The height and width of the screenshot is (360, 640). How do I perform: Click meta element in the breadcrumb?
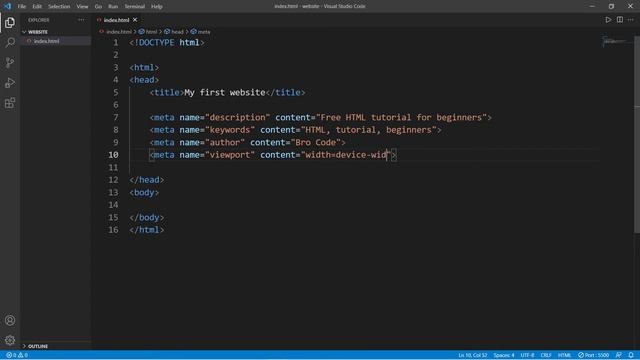tap(204, 32)
